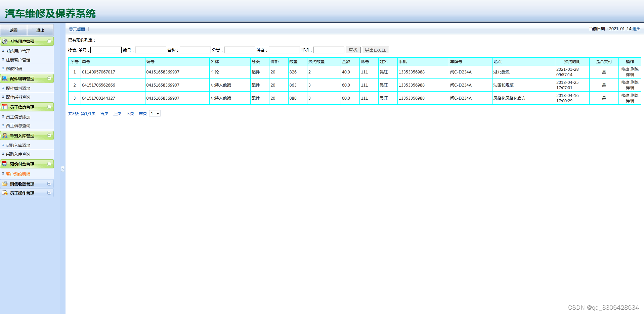Collapse the 员工信息管理 section
Screen dimensions: 644x314
49,107
